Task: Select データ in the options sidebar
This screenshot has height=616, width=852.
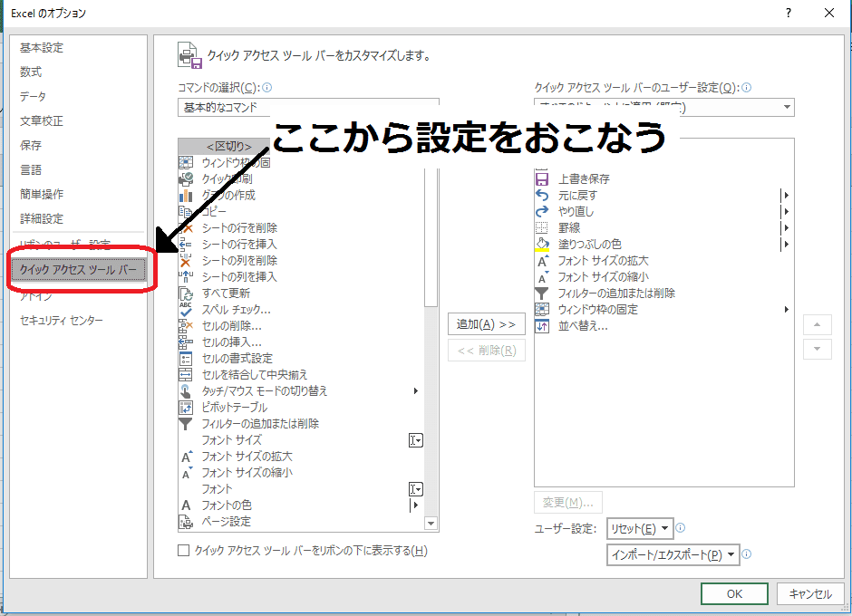Action: 34,96
